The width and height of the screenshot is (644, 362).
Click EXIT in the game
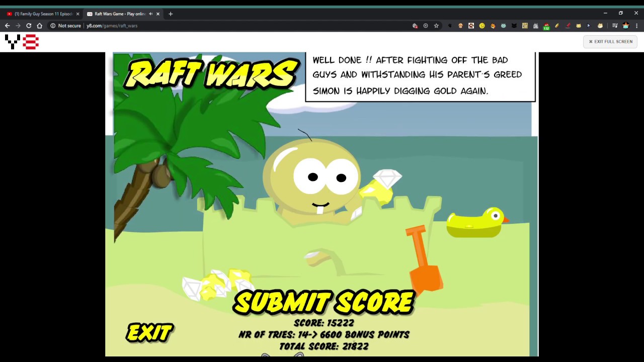(149, 332)
